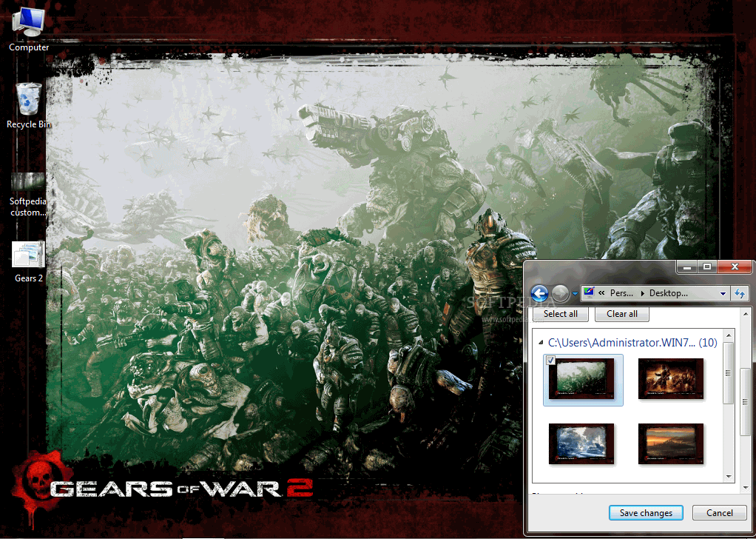Click the Desktop... breadcrumb segment
Image resolution: width=756 pixels, height=539 pixels.
pos(668,293)
